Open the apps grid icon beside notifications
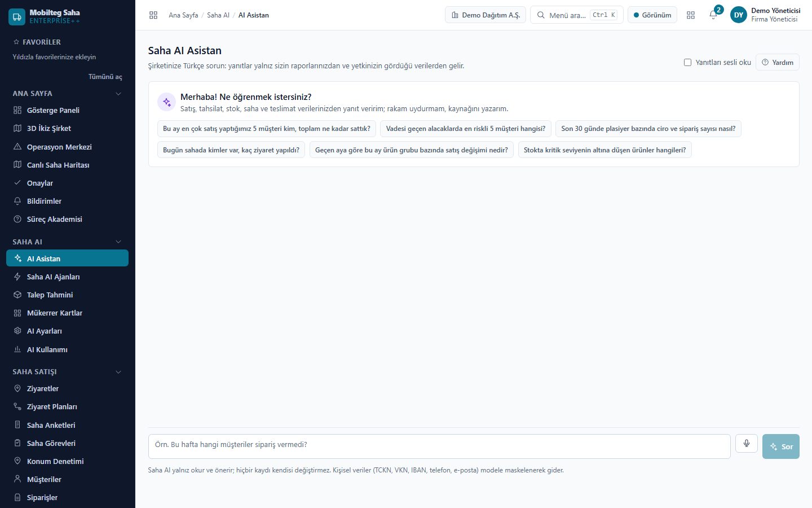812x508 pixels. (x=691, y=15)
